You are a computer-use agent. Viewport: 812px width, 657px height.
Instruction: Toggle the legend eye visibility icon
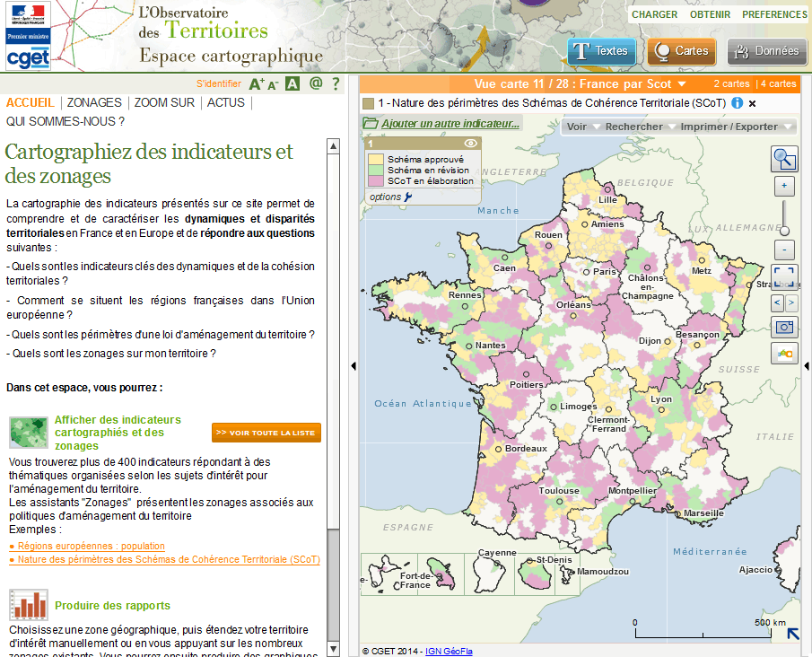471,143
